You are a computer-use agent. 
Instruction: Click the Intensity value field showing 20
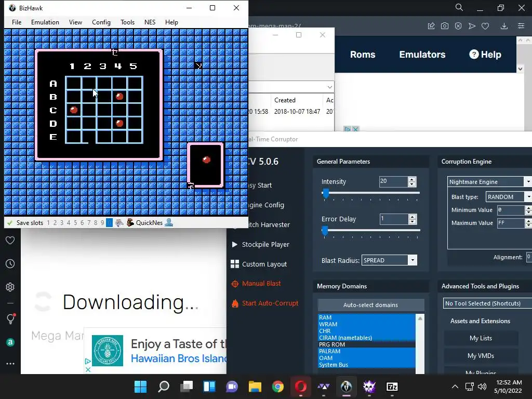click(393, 181)
